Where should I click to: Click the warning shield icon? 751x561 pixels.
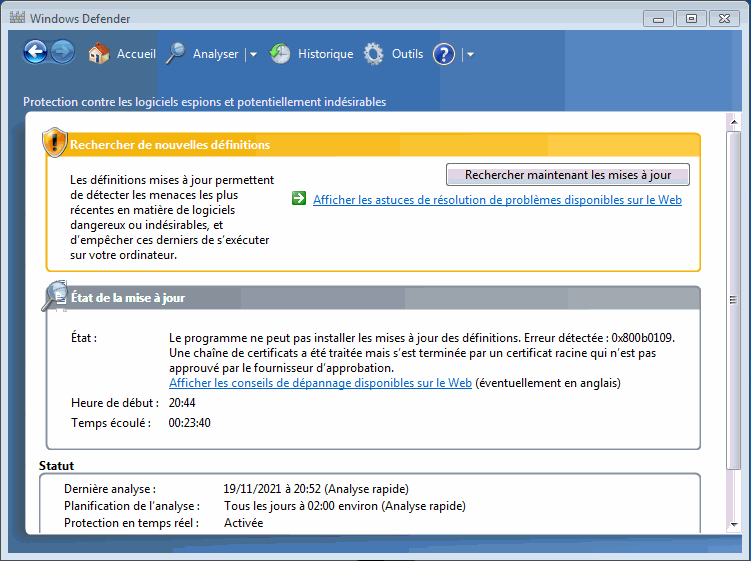coord(55,142)
